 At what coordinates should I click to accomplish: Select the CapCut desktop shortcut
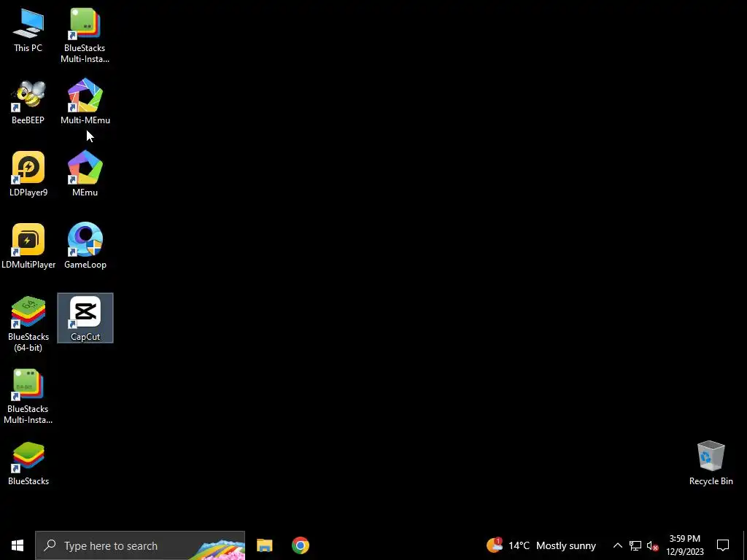click(x=85, y=318)
